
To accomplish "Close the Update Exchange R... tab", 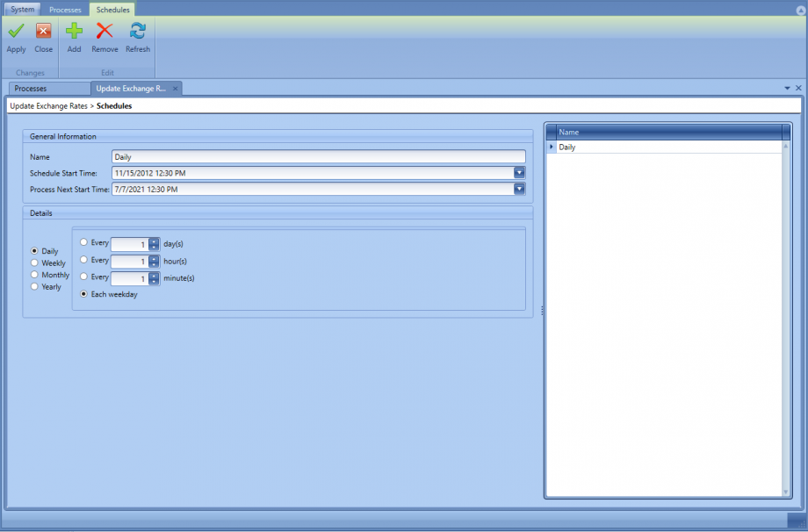I will (x=175, y=88).
